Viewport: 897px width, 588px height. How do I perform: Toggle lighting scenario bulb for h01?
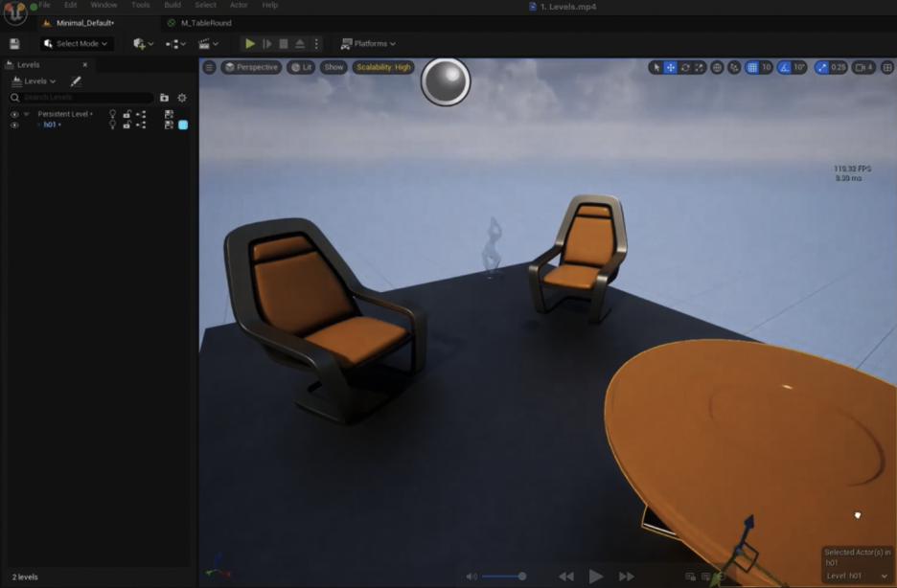(x=113, y=125)
